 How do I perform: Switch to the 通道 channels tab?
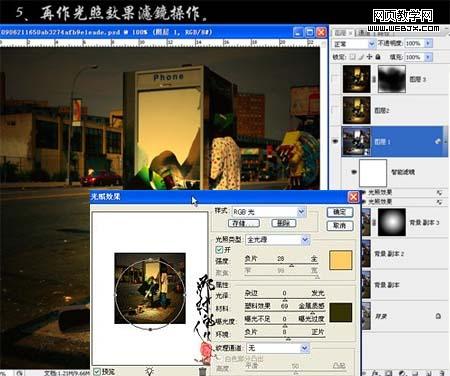(x=364, y=33)
